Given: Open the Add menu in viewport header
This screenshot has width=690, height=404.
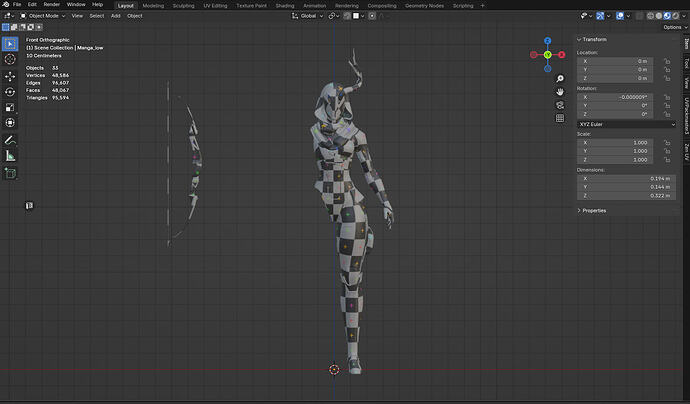Looking at the screenshot, I should pos(116,15).
